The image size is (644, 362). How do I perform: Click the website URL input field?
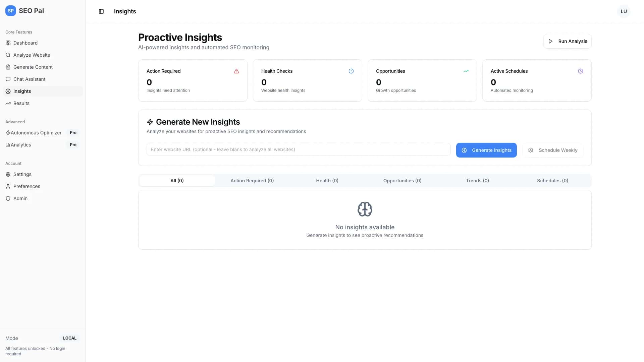298,149
